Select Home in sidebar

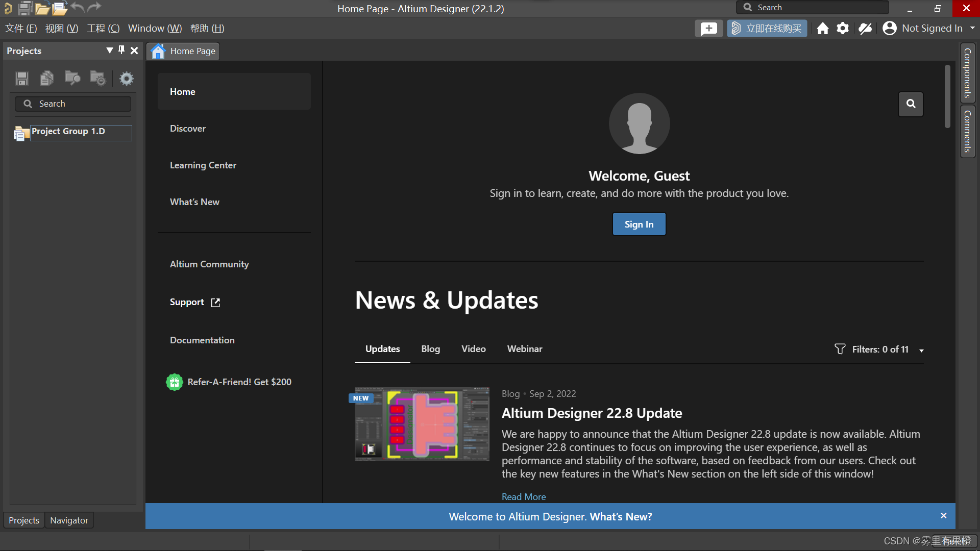[x=234, y=92]
